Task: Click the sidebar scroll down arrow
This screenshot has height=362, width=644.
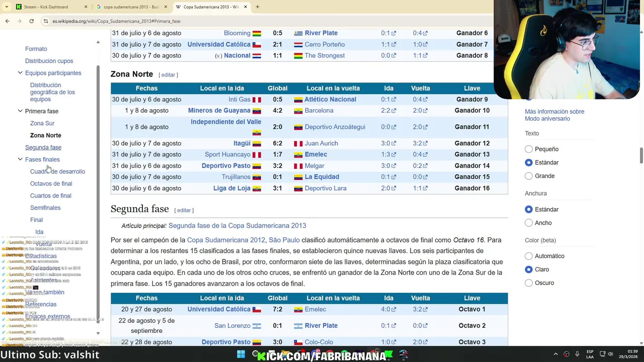Action: tap(98, 333)
